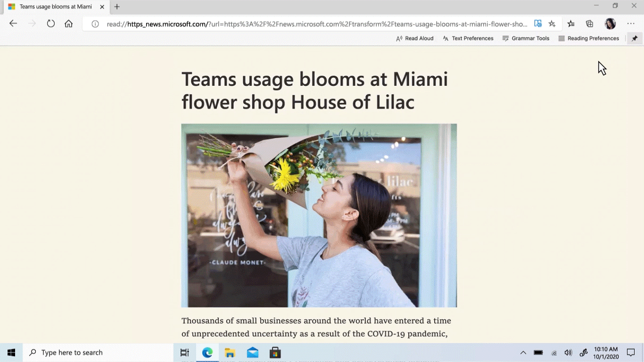Open a new browser tab
This screenshot has height=362, width=644.
tap(116, 7)
